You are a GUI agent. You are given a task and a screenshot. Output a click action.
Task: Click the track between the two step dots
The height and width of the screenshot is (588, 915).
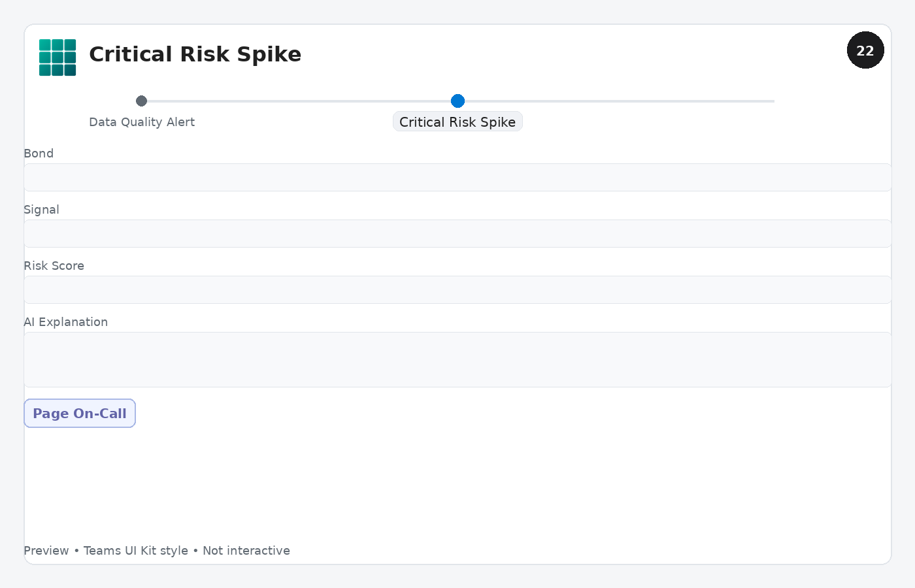[x=299, y=101]
